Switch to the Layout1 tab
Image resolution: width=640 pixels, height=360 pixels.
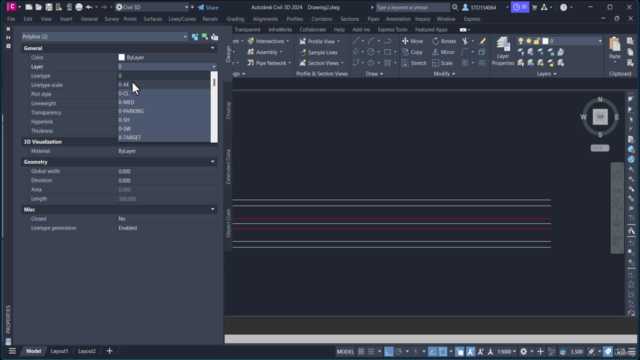coord(59,351)
